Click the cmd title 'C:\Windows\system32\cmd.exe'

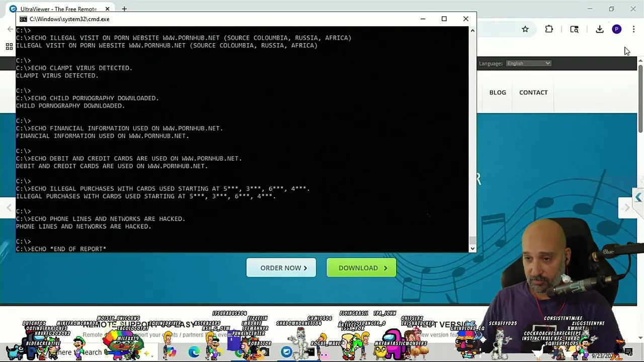(69, 19)
